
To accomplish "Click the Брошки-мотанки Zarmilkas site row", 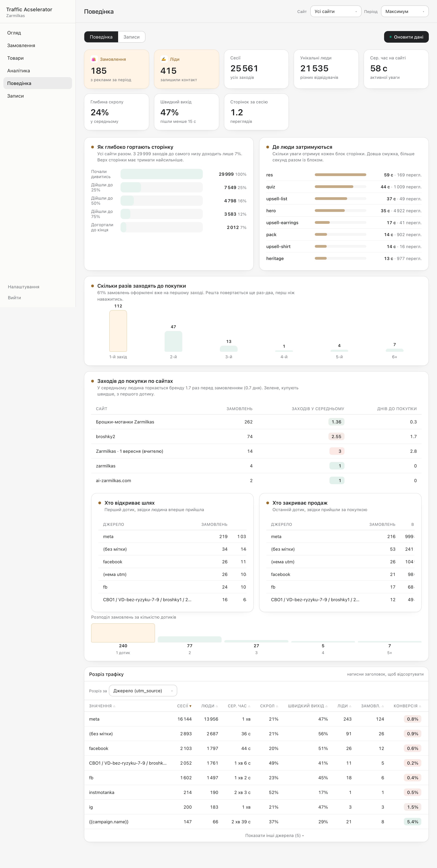I will pyautogui.click(x=256, y=422).
